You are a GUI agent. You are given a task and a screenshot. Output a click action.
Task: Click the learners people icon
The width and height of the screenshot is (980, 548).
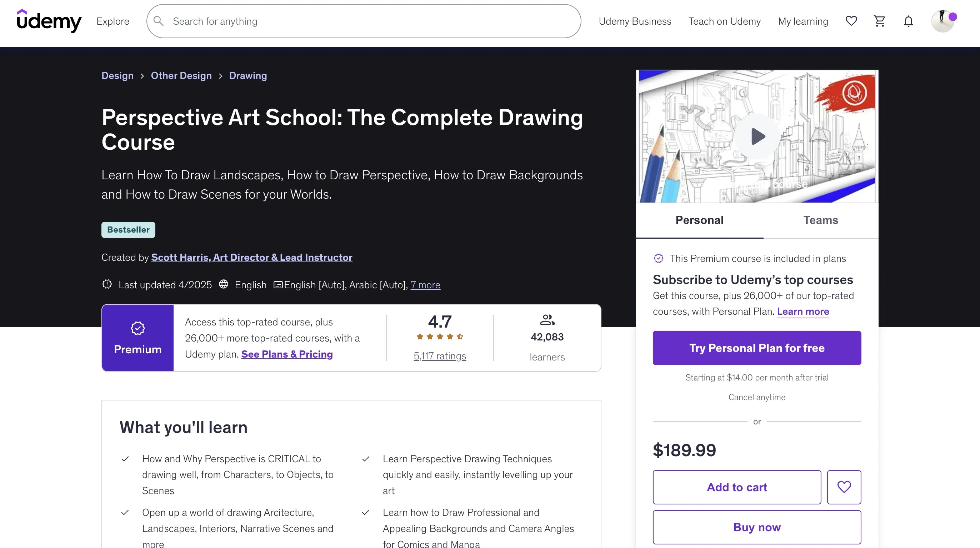pyautogui.click(x=547, y=320)
